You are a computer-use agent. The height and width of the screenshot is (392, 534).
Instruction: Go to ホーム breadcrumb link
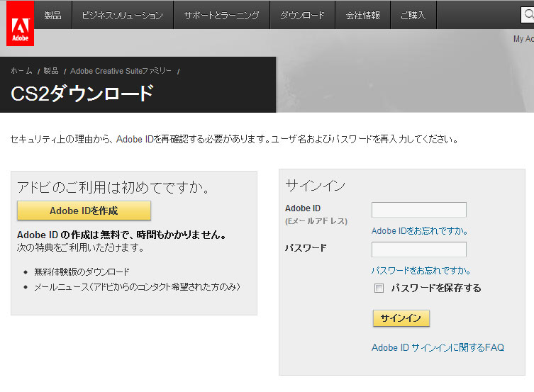[x=21, y=71]
